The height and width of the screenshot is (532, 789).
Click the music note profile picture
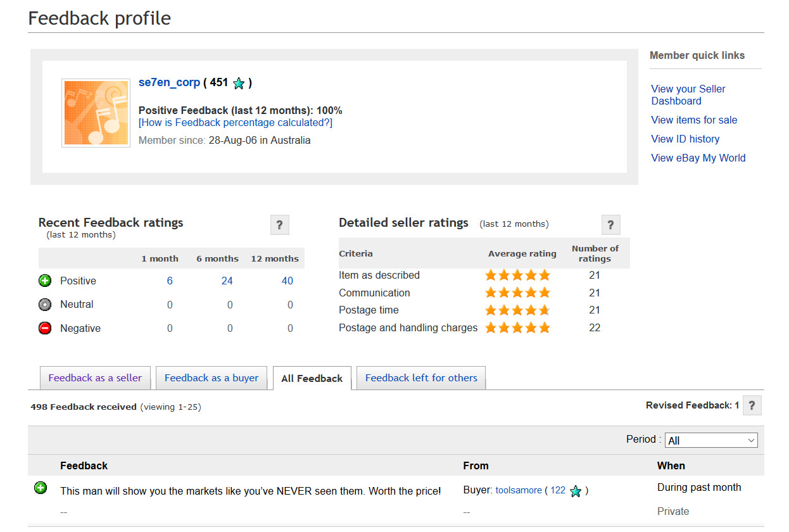(x=96, y=113)
